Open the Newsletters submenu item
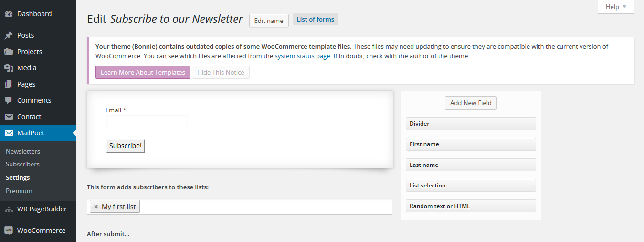This screenshot has width=644, height=242. 23,151
